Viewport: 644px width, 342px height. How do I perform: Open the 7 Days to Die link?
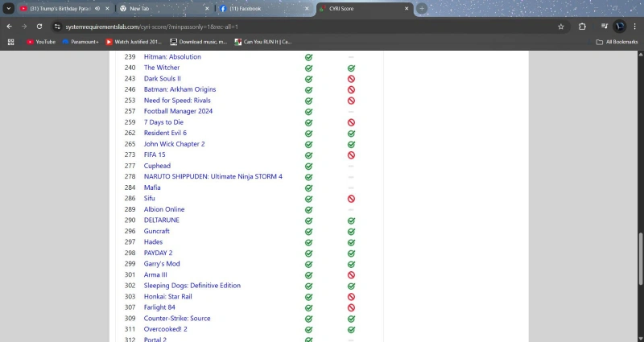(x=163, y=122)
